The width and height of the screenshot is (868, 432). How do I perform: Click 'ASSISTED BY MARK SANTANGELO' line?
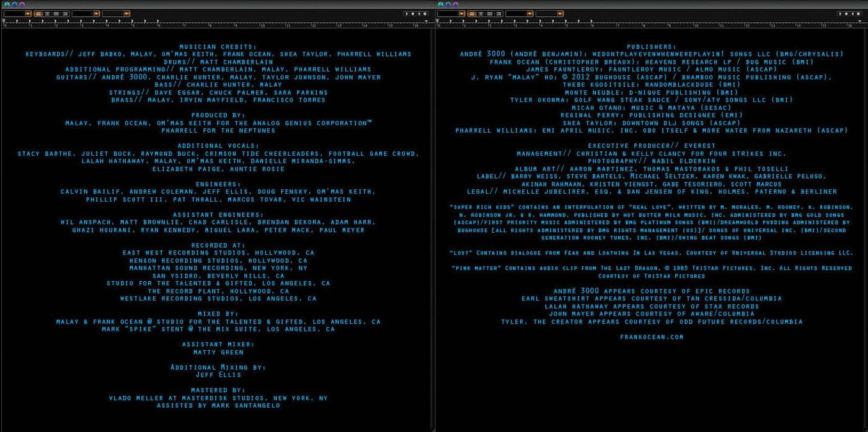coord(218,405)
